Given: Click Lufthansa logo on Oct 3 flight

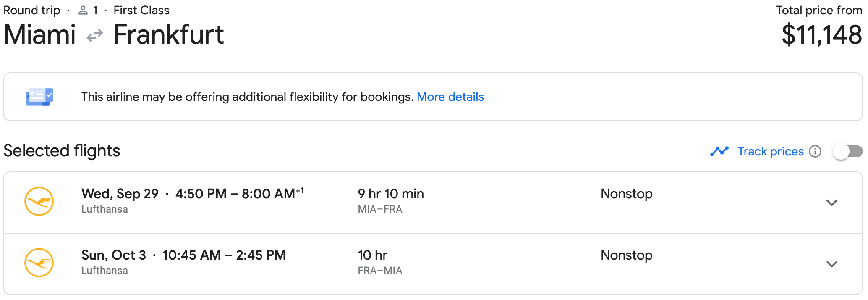Looking at the screenshot, I should coord(39,263).
